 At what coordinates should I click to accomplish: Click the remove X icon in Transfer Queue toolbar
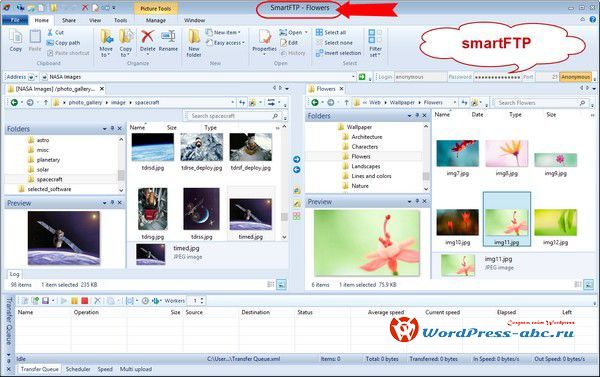point(97,301)
